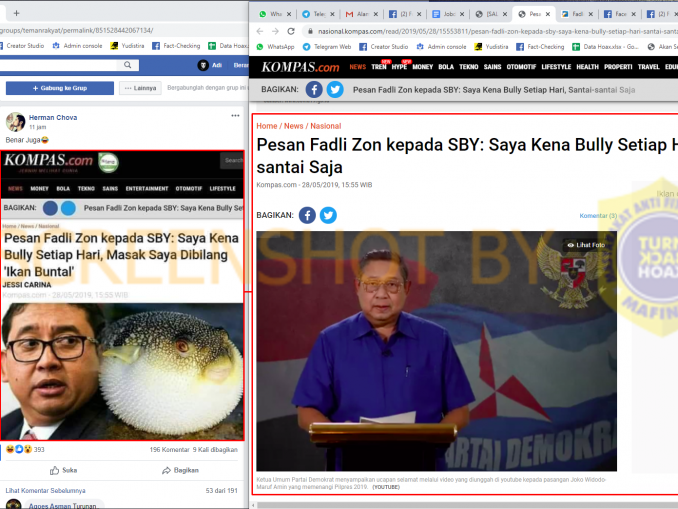This screenshot has width=678, height=509.
Task: Open the TRAVEL menu on Kompas
Action: [649, 67]
